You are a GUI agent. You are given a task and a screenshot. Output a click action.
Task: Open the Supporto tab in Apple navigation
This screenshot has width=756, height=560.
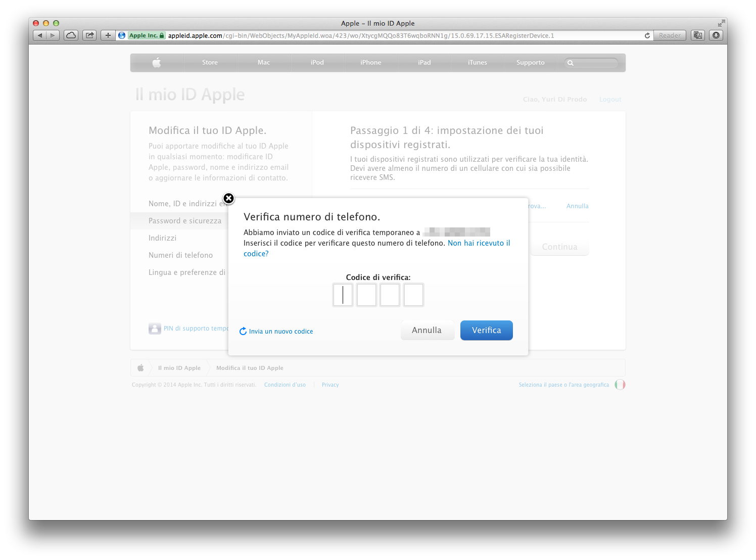531,63
